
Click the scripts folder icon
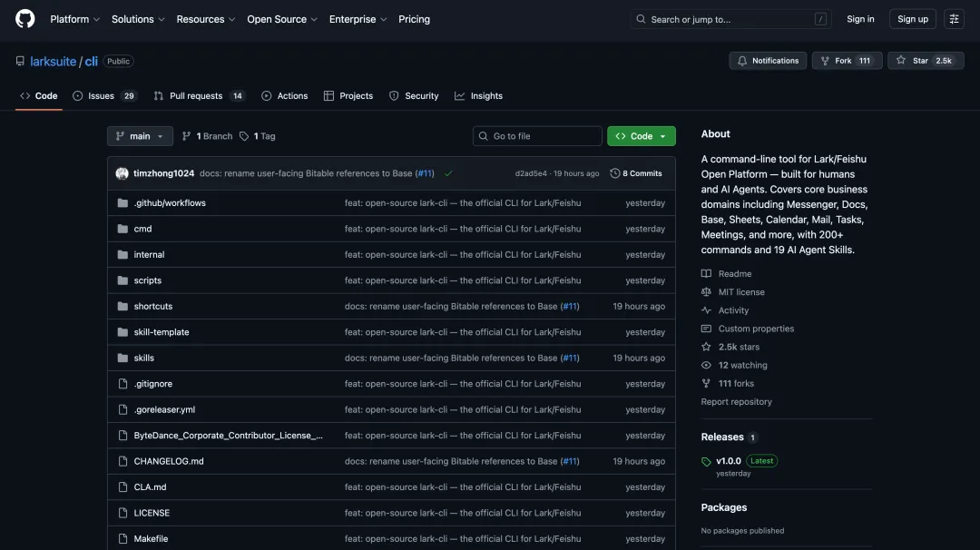(122, 280)
